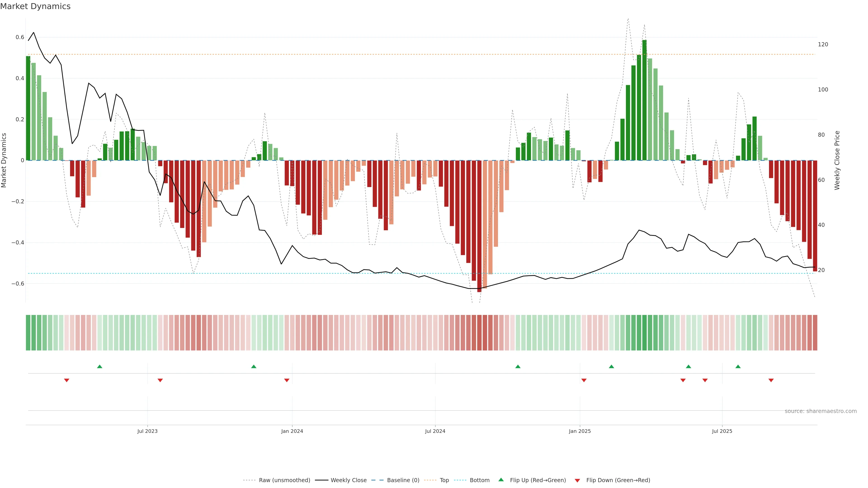
Task: Click the darkest green heatmap strip cell
Action: [x=644, y=333]
